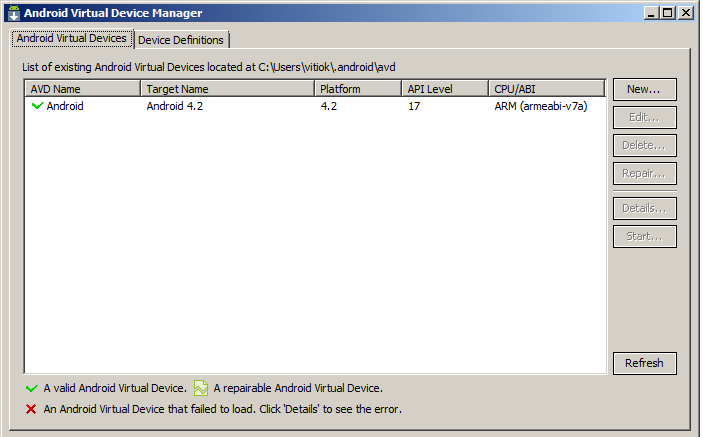This screenshot has height=437, width=703.
Task: Sort by API Level column header
Action: [x=445, y=89]
